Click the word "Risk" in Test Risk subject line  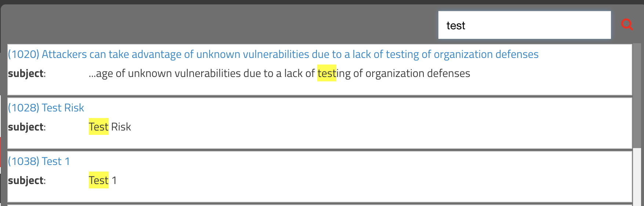[121, 127]
